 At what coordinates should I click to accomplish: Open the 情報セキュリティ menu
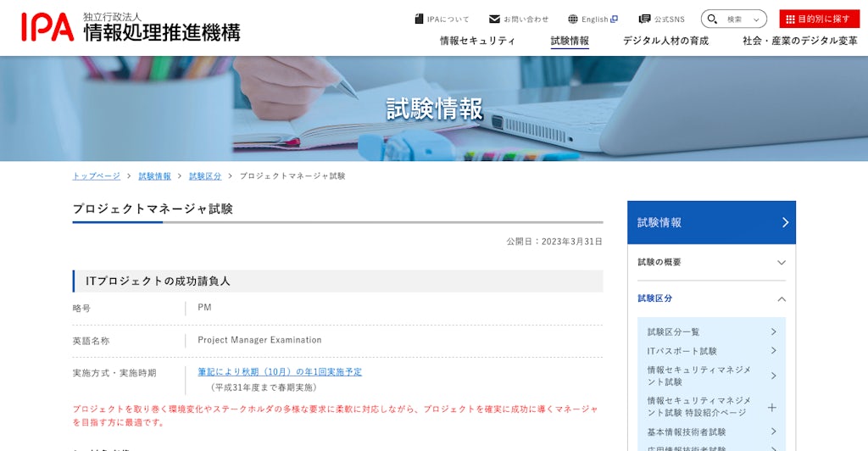(x=477, y=41)
